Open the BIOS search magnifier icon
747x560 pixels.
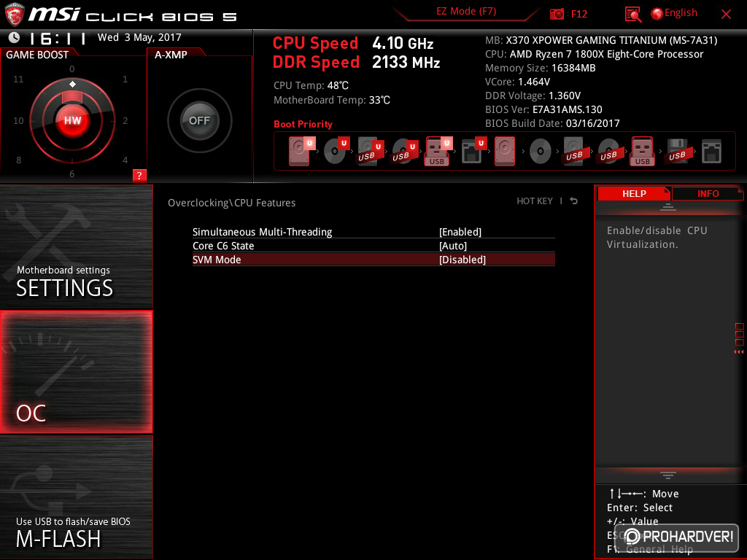(632, 15)
